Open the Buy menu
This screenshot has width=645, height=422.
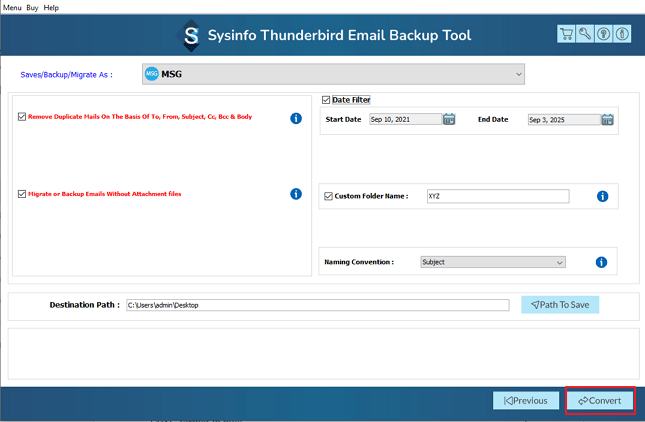32,7
